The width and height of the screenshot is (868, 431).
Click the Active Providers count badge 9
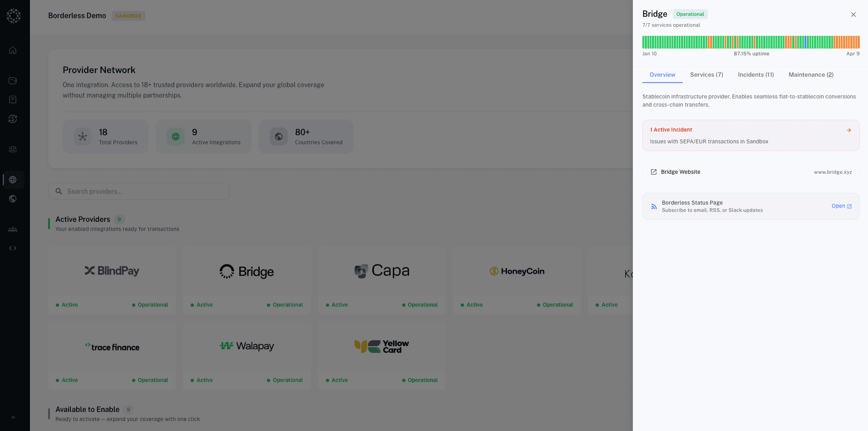pyautogui.click(x=119, y=220)
